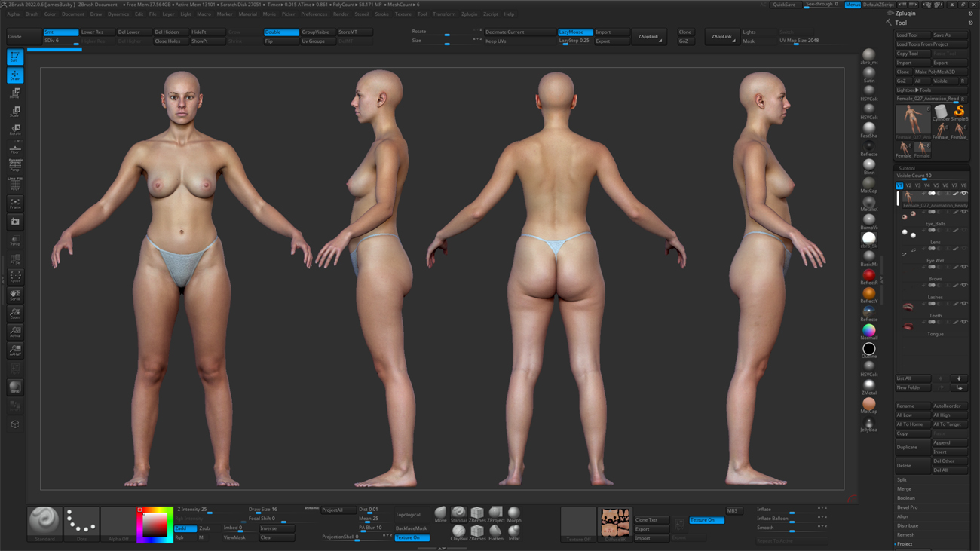
Task: Select the Cylinder tool icon
Action: [941, 112]
